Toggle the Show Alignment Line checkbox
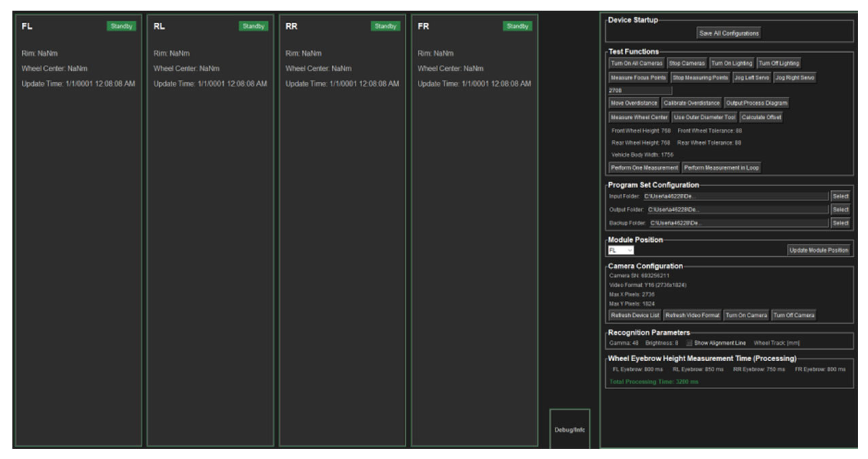 (x=689, y=343)
